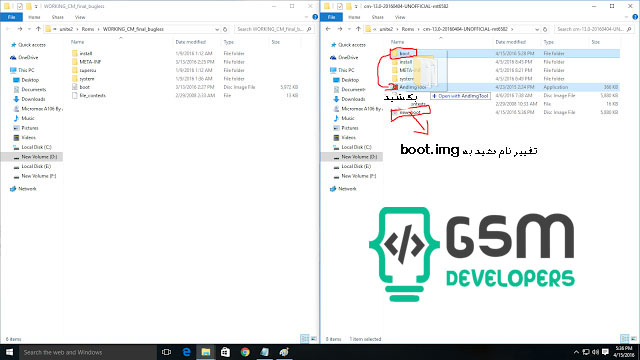Launch Microsoft Edge from taskbar

[x=186, y=352]
